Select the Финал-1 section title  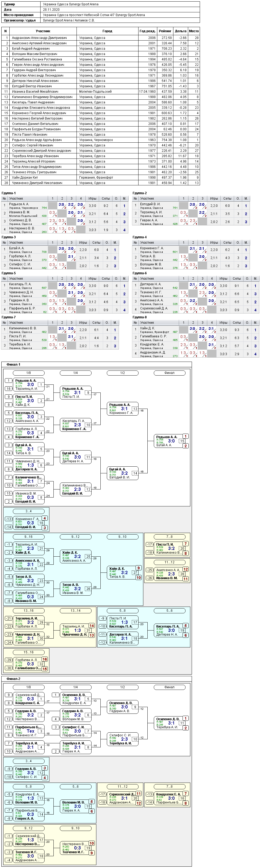click(x=13, y=364)
